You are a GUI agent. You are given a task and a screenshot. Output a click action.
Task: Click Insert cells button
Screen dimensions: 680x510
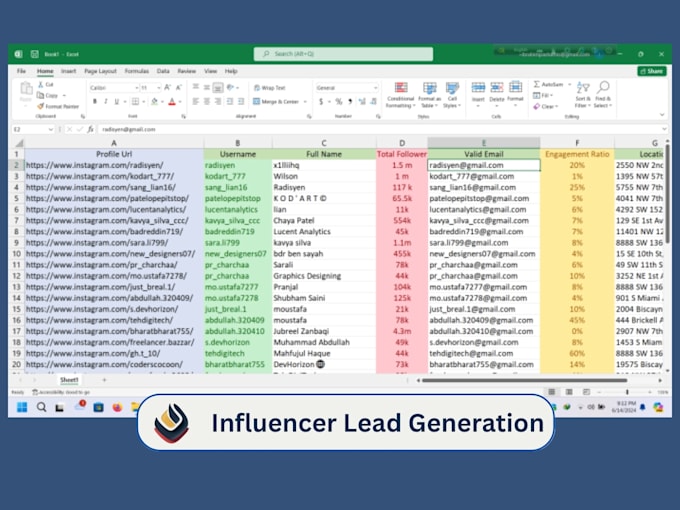(478, 92)
